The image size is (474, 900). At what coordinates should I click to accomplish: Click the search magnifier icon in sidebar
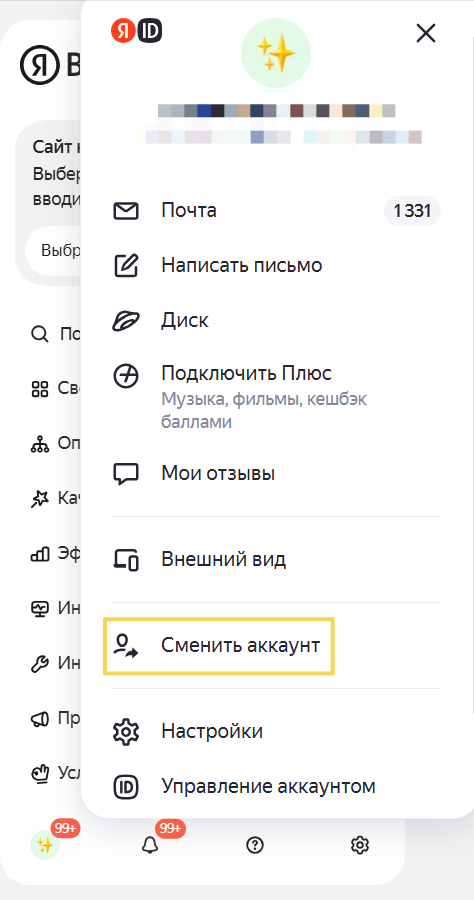click(39, 334)
